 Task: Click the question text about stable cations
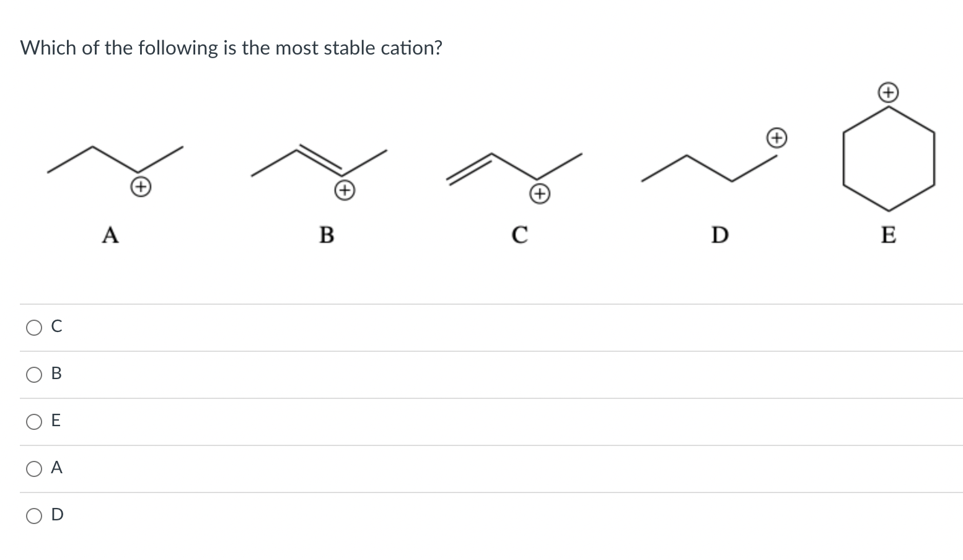click(231, 48)
